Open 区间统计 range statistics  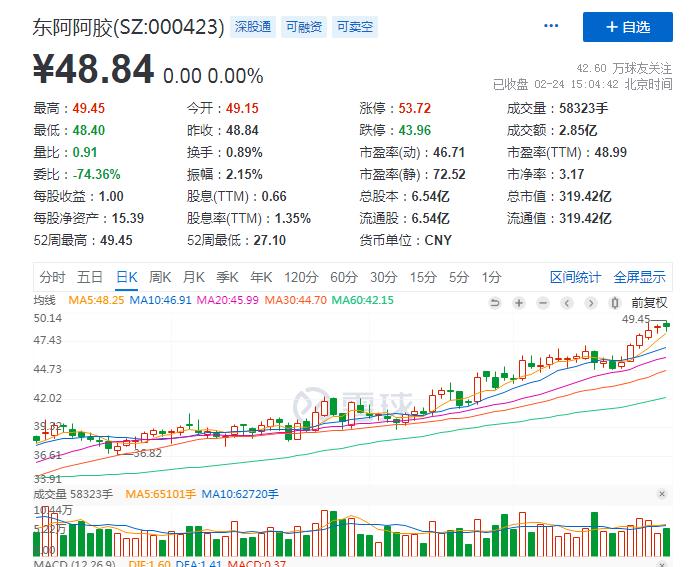point(575,277)
